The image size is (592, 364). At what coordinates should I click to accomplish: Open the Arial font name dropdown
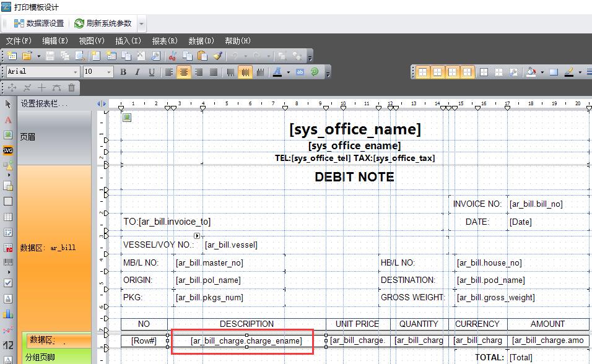(x=76, y=72)
